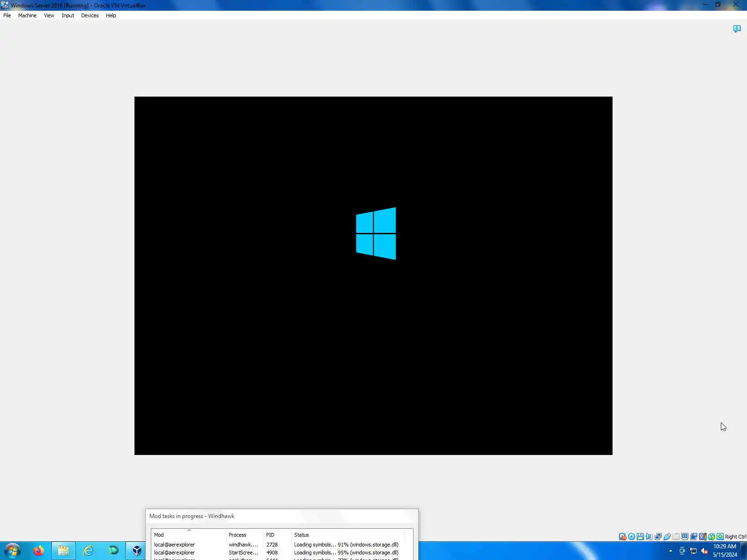Open the VirtualBox notification center icon
The image size is (747, 560).
(737, 29)
